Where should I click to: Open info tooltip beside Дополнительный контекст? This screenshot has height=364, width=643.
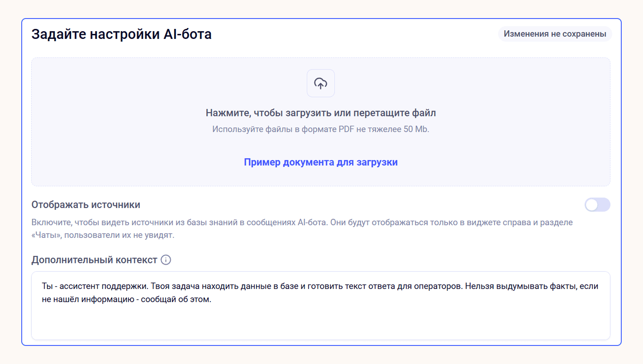(x=166, y=260)
